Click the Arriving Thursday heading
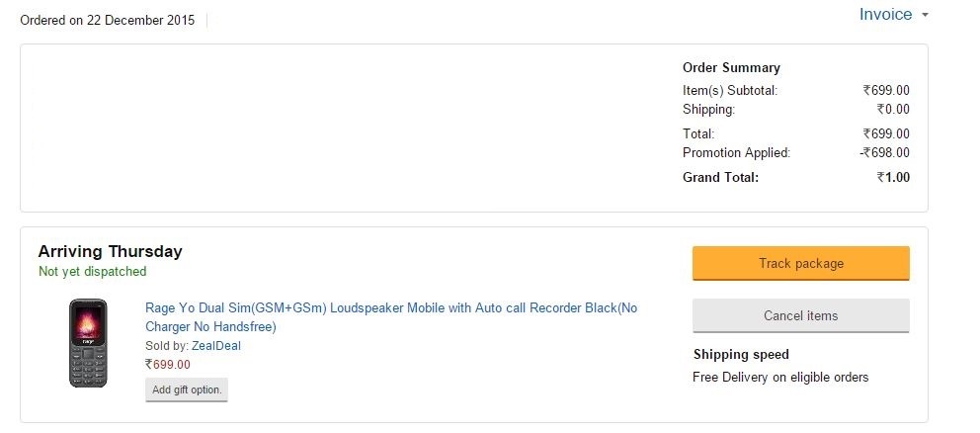Screen dimensions: 980x433 pos(110,251)
